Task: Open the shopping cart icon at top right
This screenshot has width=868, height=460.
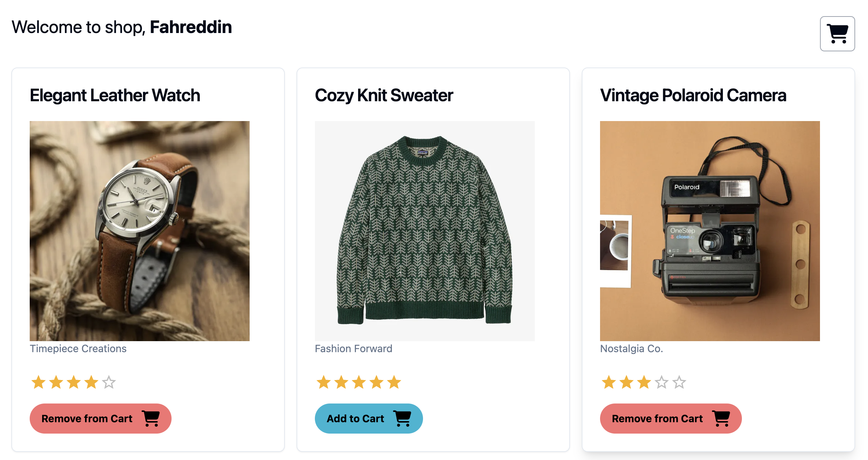Action: [837, 33]
